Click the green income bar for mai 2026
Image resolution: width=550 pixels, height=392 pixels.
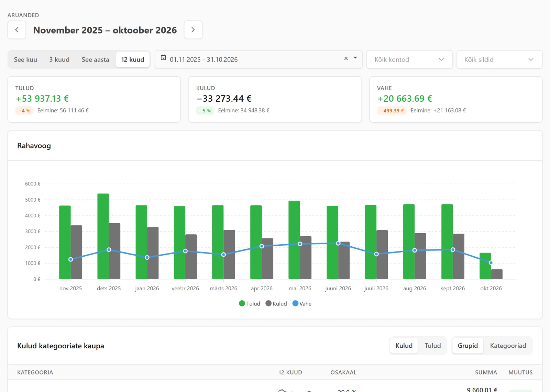(x=294, y=240)
